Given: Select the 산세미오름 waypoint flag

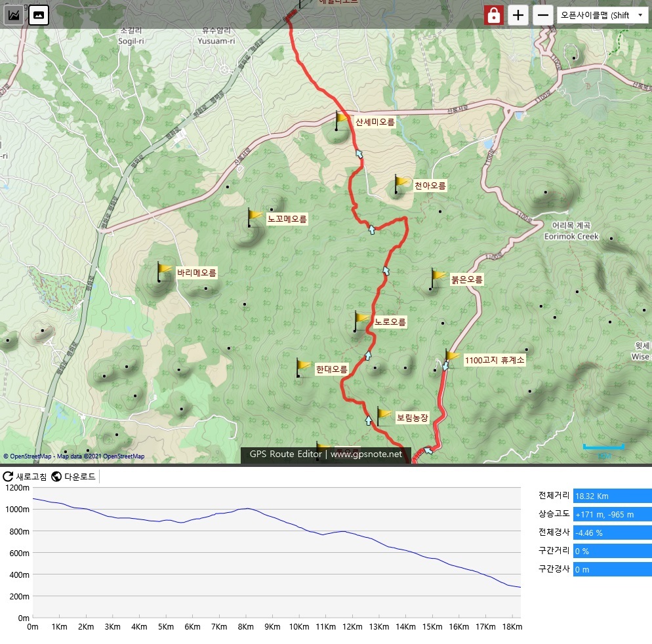Looking at the screenshot, I should [x=341, y=120].
